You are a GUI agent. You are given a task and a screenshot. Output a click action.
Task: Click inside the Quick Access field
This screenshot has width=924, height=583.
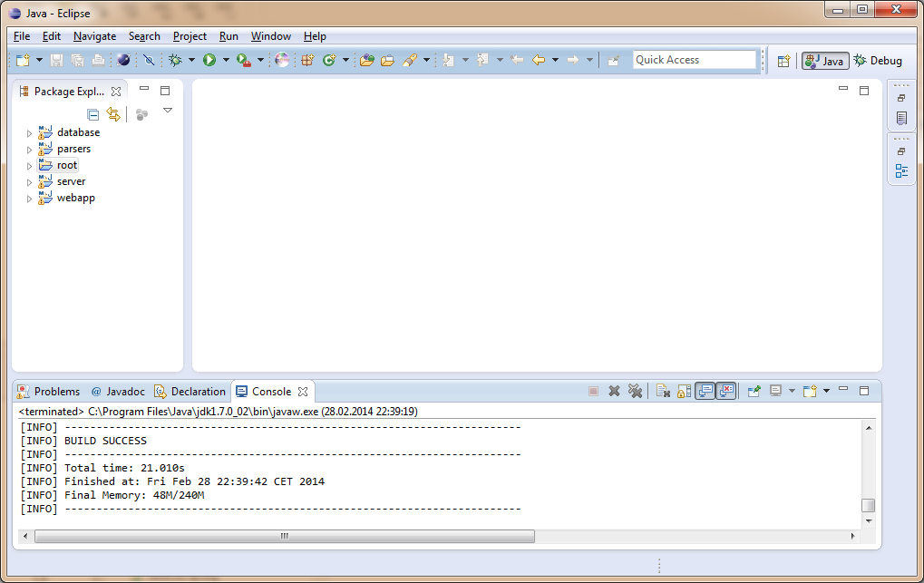(x=694, y=59)
